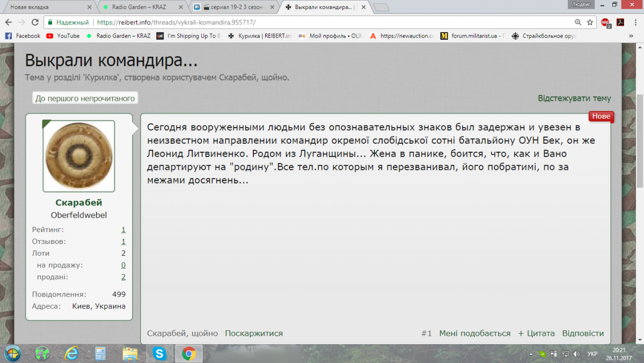Screen dimensions: 644x363
Task: Click the zoom magnifier icon in address bar
Action: 578,23
